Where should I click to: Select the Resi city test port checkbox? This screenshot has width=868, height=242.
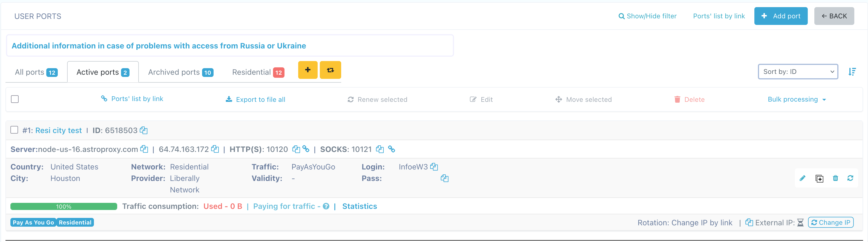coord(14,130)
